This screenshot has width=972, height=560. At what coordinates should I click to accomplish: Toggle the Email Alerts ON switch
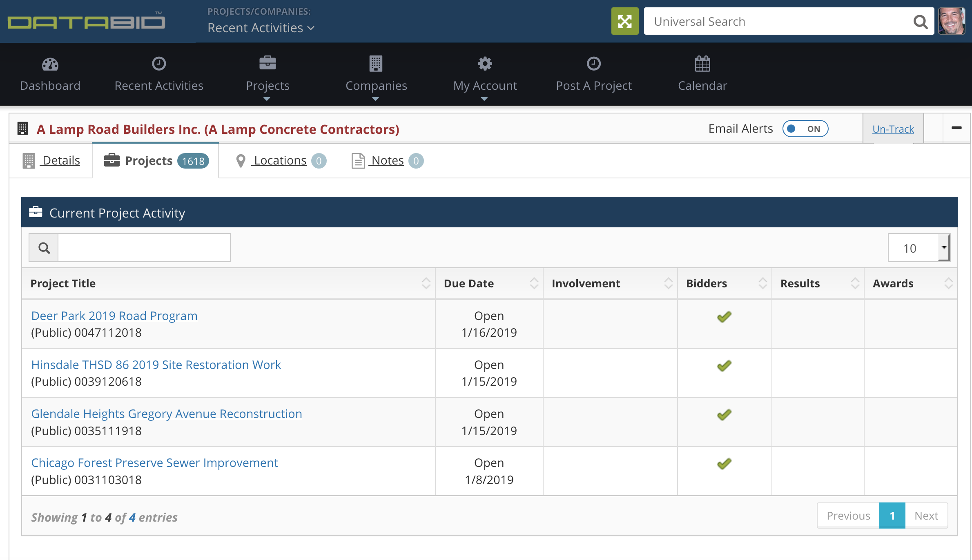pyautogui.click(x=805, y=129)
